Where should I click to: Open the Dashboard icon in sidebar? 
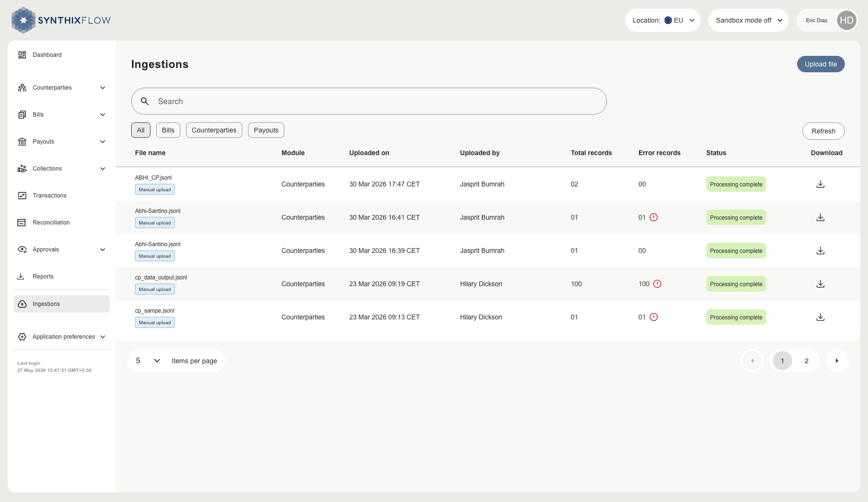[x=22, y=55]
